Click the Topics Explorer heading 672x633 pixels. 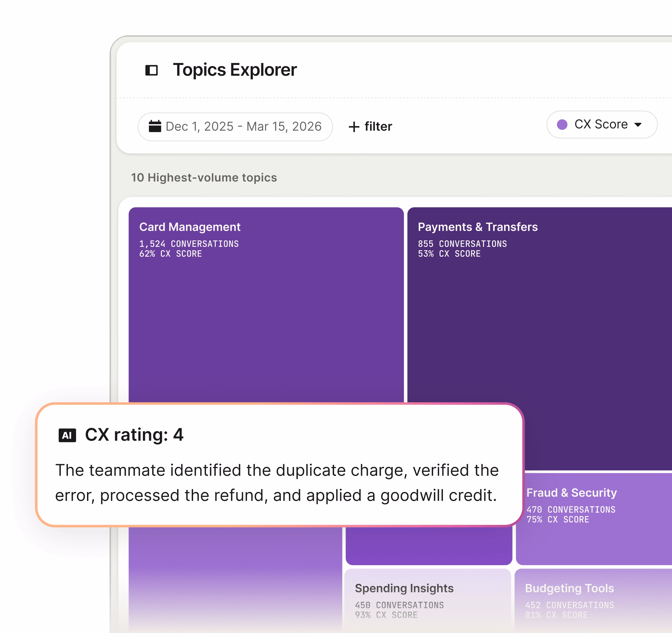235,70
